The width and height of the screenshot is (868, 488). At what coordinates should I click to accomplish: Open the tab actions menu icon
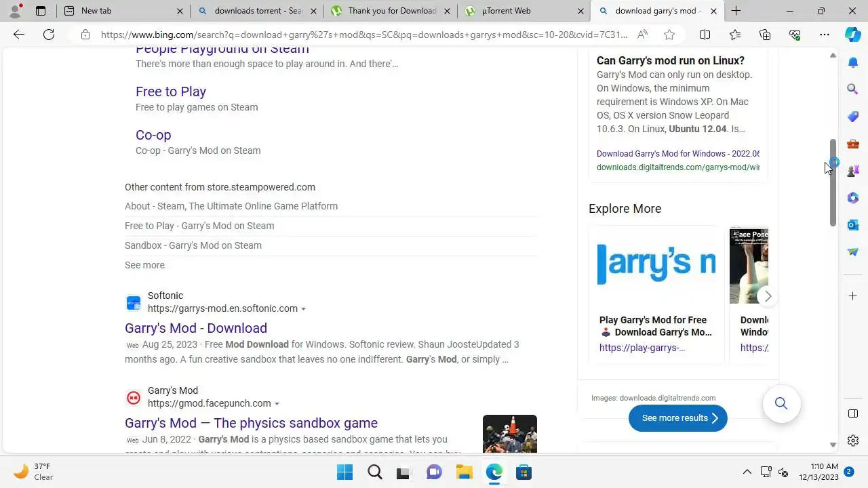[41, 11]
